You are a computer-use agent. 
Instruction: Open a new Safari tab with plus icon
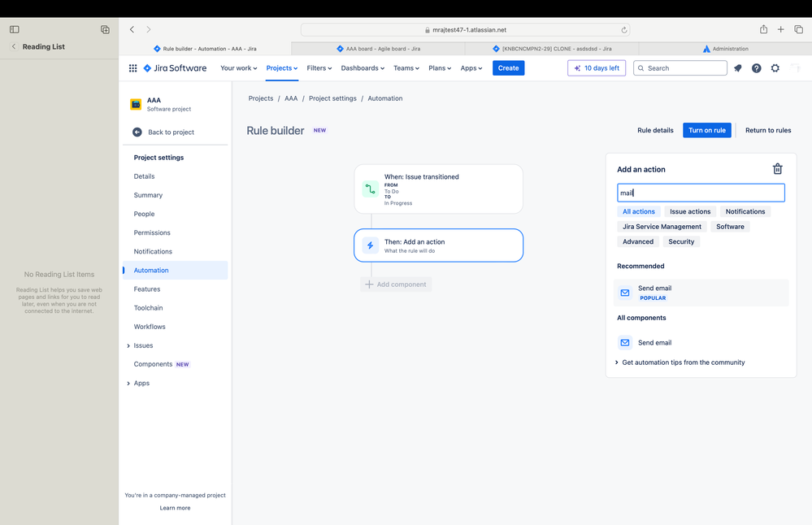pyautogui.click(x=780, y=29)
